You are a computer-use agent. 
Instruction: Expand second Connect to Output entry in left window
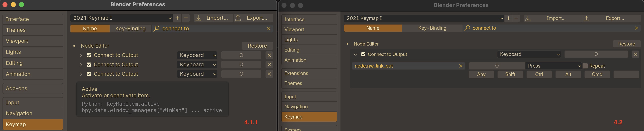coord(81,65)
